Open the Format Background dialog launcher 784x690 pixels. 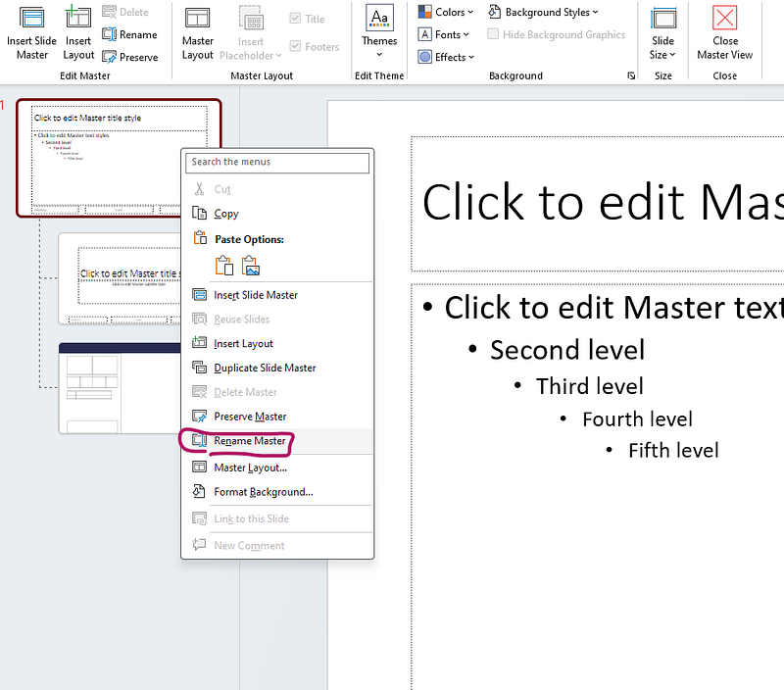tap(631, 75)
